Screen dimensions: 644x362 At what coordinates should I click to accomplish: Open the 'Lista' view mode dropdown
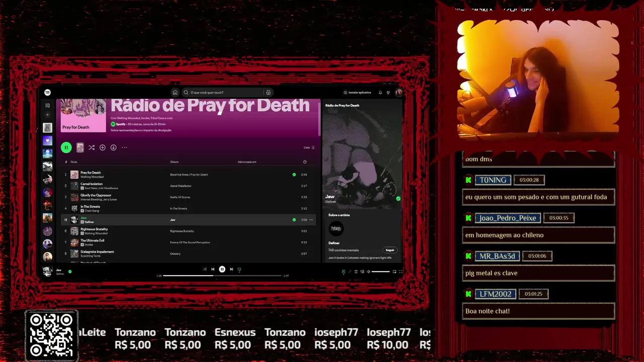coord(309,147)
